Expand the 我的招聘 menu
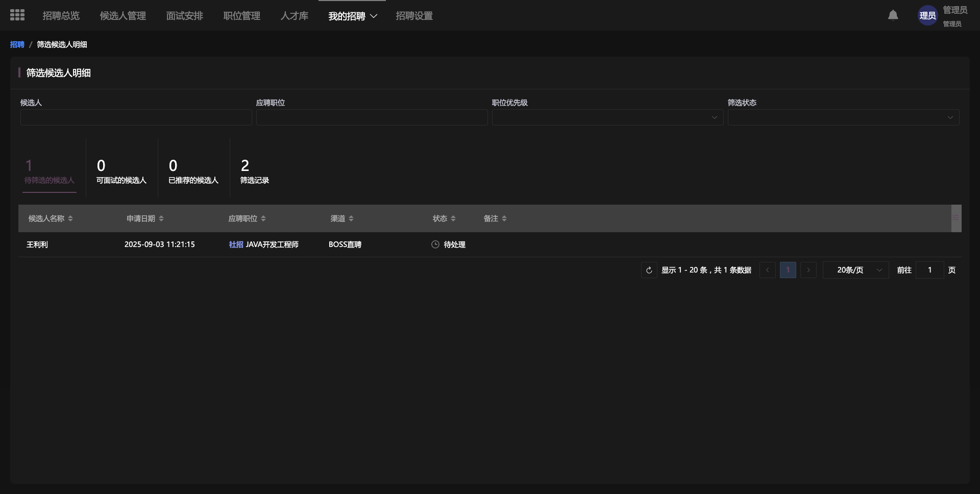This screenshot has width=980, height=494. click(352, 16)
